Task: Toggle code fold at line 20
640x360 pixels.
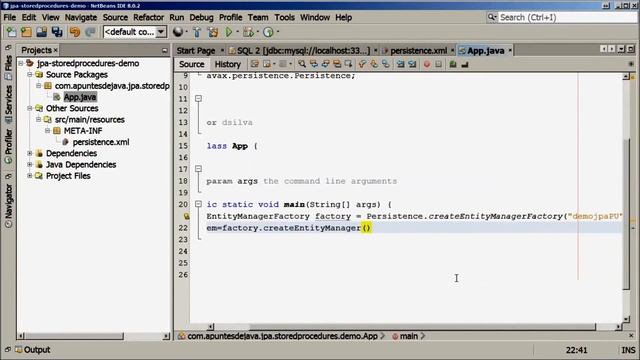Action: (198, 204)
